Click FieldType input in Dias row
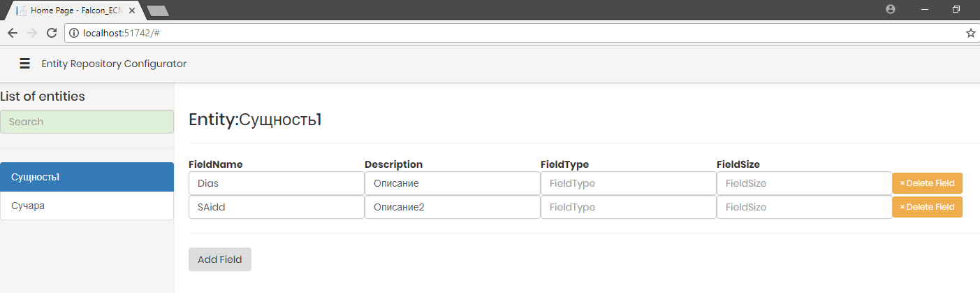Screen dimensions: 980x293 629,183
